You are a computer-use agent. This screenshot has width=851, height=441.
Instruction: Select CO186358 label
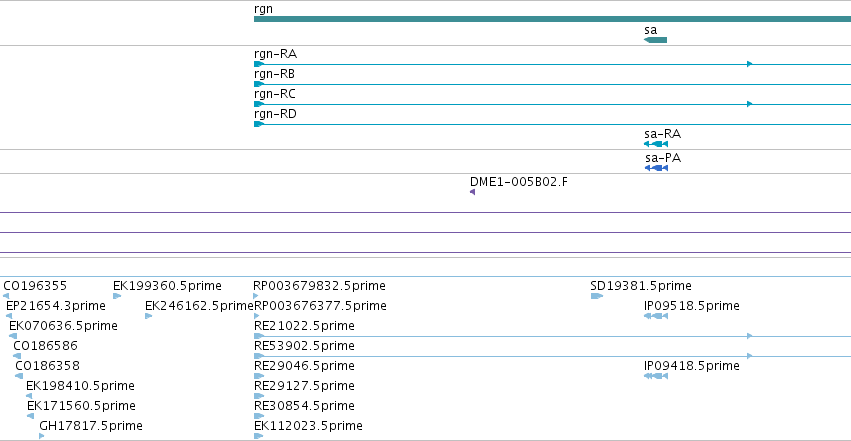(x=47, y=367)
